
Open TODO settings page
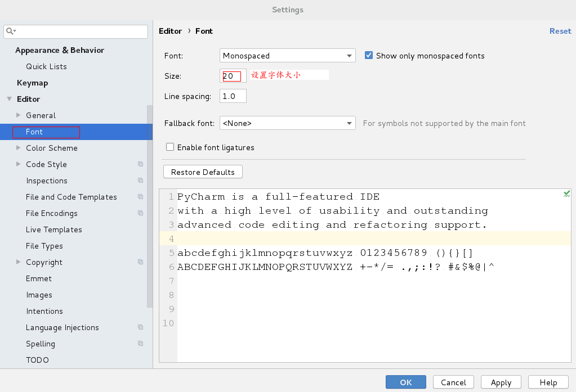(x=37, y=360)
